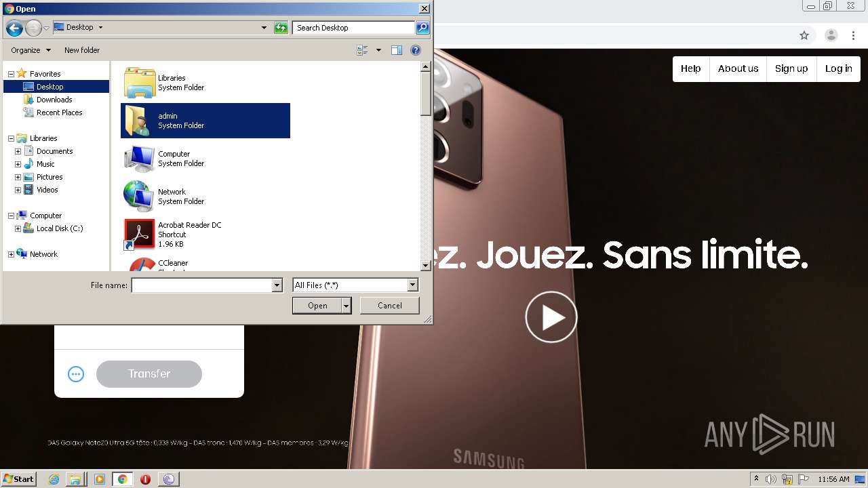Click the Sign up link
Screen dimensions: 868x488
pos(791,68)
